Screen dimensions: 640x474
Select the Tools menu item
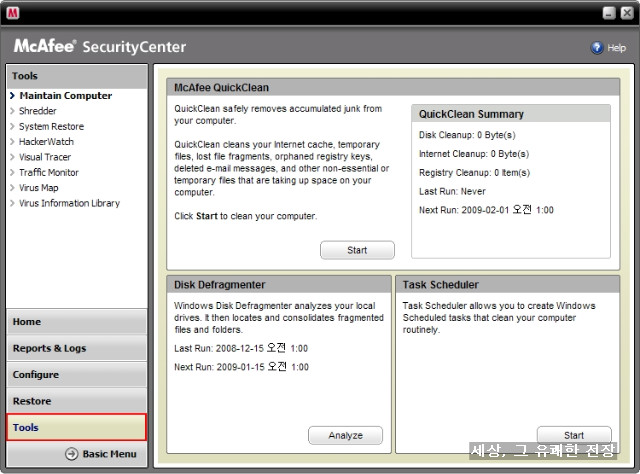[77, 427]
